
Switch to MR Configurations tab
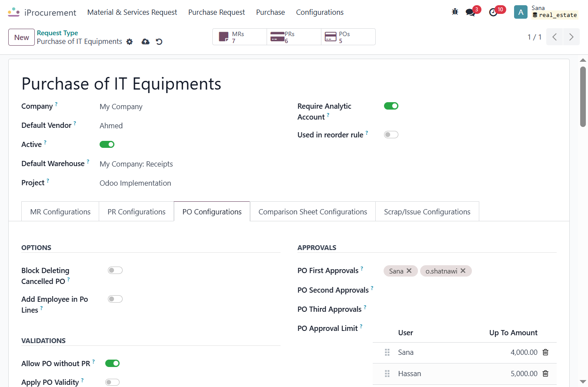(x=60, y=212)
